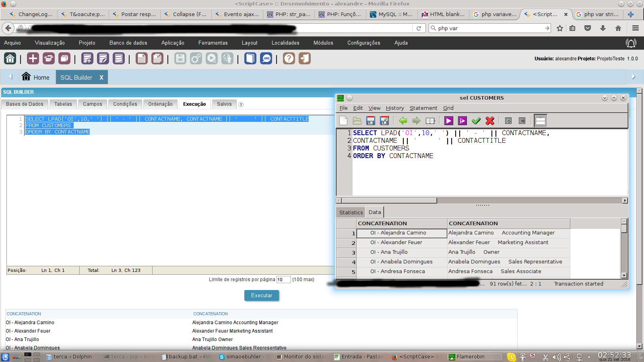
Task: Open the Banco de dados menu
Action: [x=128, y=43]
